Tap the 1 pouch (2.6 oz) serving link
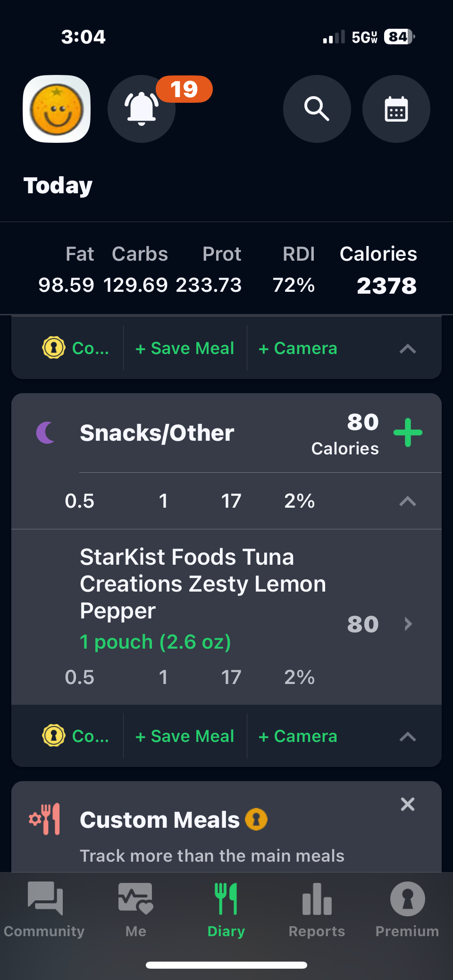 coord(155,642)
